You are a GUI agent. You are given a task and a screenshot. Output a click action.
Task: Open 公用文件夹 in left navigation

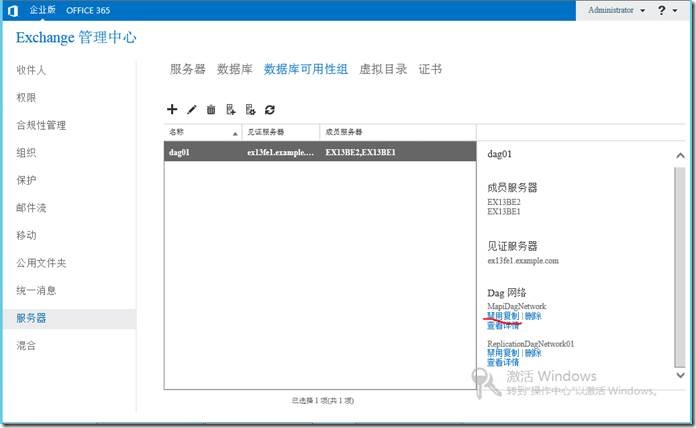[x=41, y=263]
